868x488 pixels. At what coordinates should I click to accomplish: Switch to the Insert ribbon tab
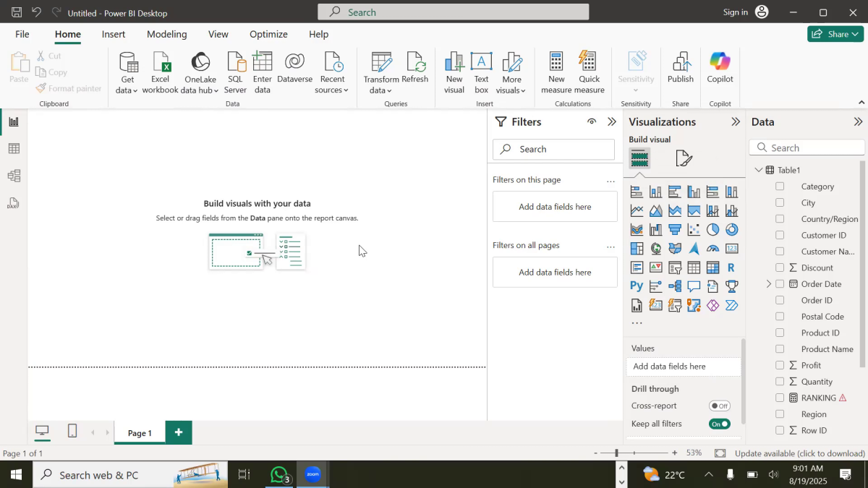tap(114, 34)
